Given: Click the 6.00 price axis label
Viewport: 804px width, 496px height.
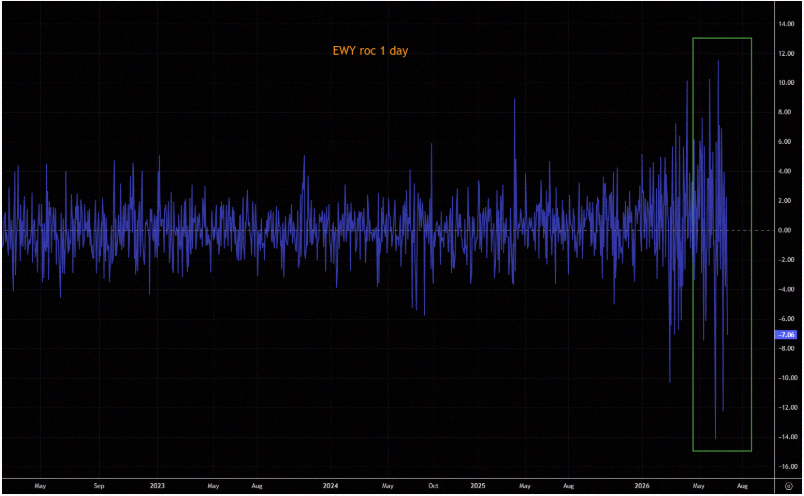Looking at the screenshot, I should tap(785, 142).
